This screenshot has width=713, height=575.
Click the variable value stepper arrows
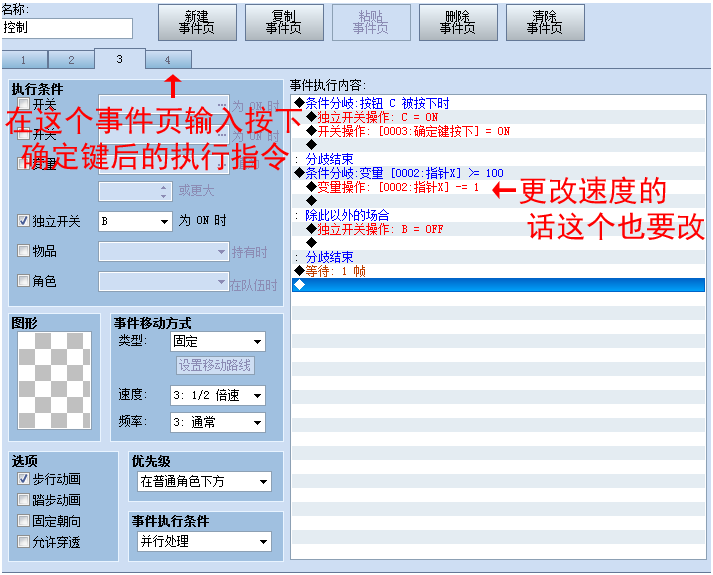tap(163, 191)
